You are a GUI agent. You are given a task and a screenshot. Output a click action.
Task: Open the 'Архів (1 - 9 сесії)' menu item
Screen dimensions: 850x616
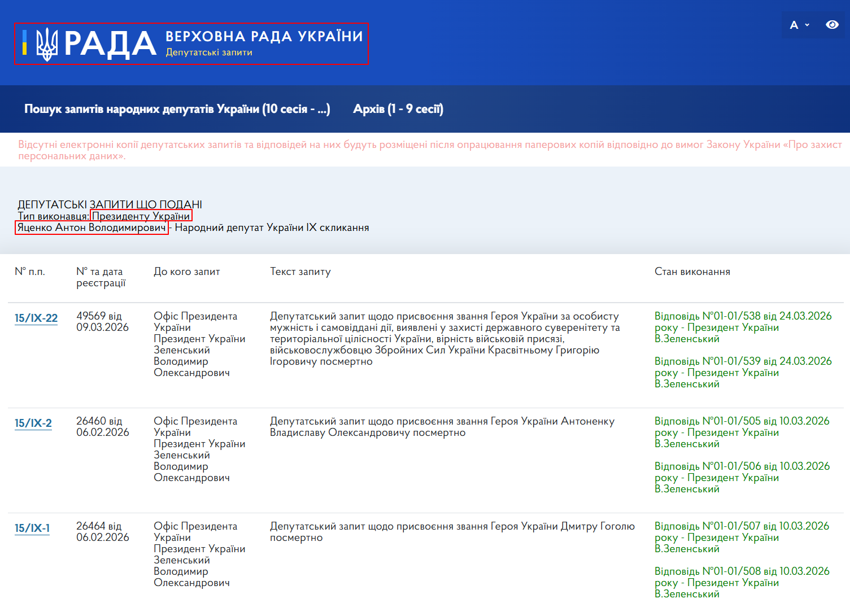click(398, 109)
